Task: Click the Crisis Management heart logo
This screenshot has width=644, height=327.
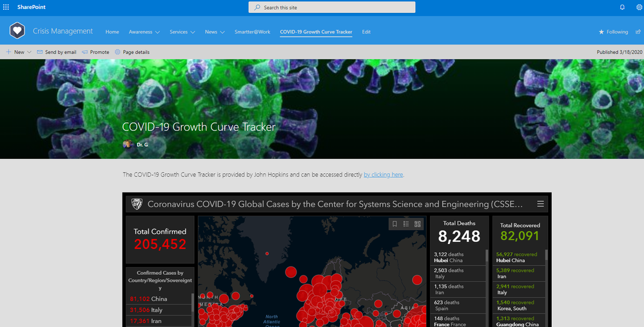Action: pos(17,31)
